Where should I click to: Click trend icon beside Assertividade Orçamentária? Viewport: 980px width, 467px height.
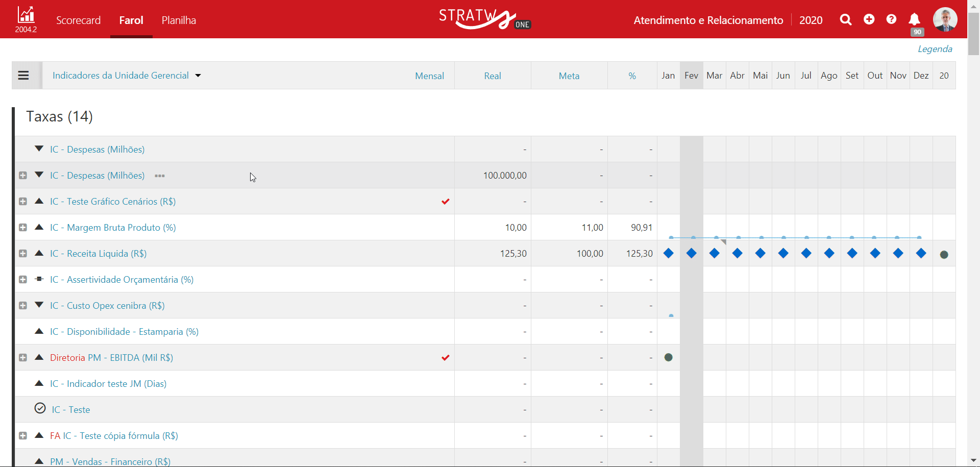(x=39, y=279)
